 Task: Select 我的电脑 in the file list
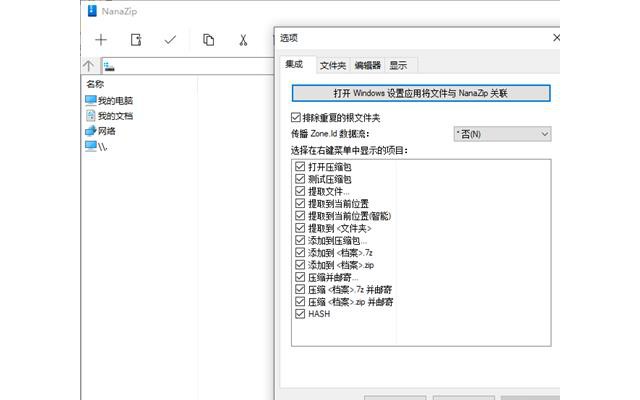click(109, 100)
